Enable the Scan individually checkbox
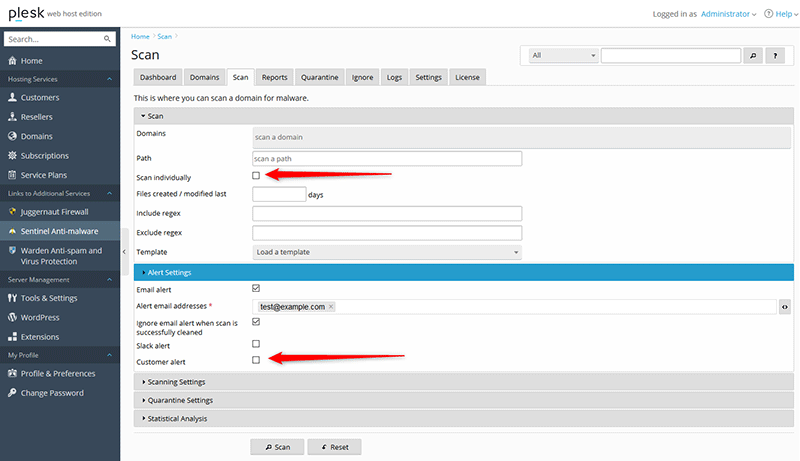Image resolution: width=800 pixels, height=461 pixels. coord(256,175)
